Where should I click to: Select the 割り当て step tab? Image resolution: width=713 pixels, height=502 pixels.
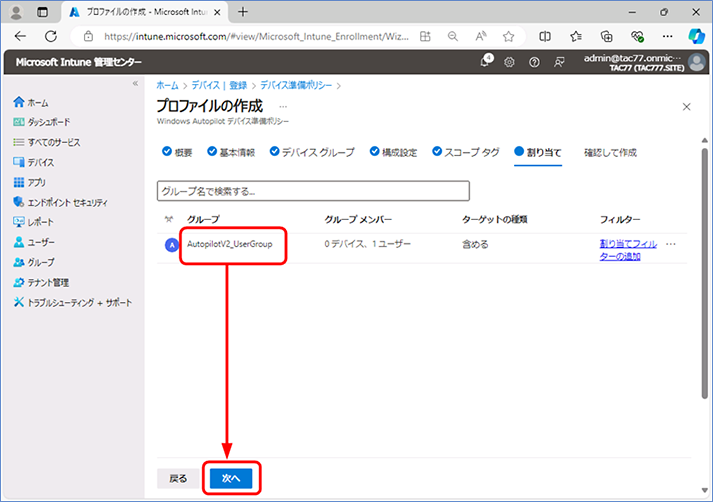[x=538, y=152]
